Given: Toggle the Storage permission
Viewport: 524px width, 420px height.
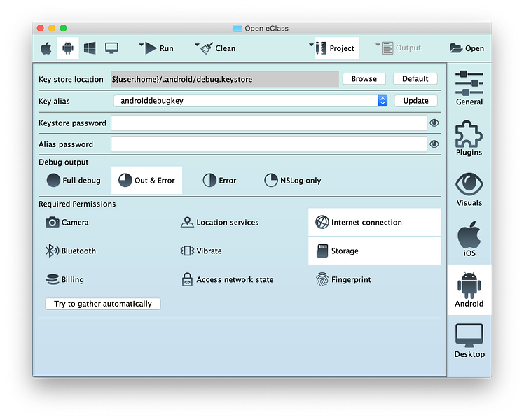Looking at the screenshot, I should point(375,251).
